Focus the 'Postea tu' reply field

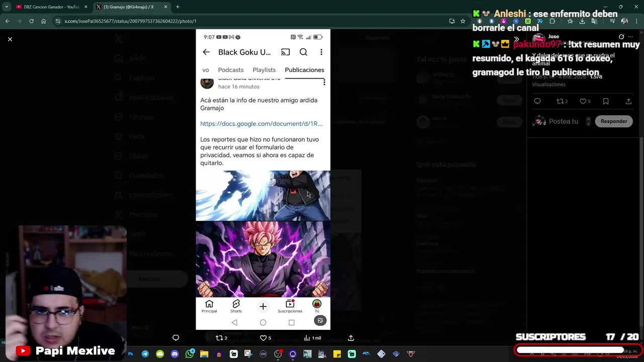pyautogui.click(x=563, y=121)
